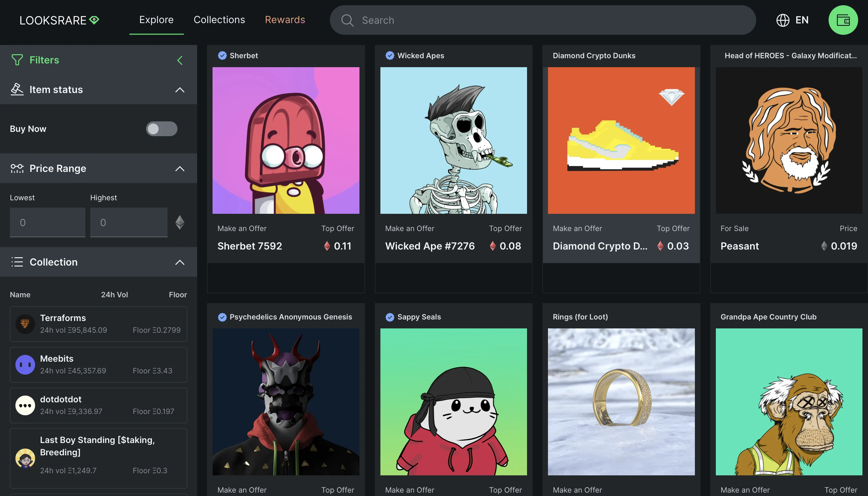
Task: Select the dotdotdot collection row
Action: pos(98,405)
